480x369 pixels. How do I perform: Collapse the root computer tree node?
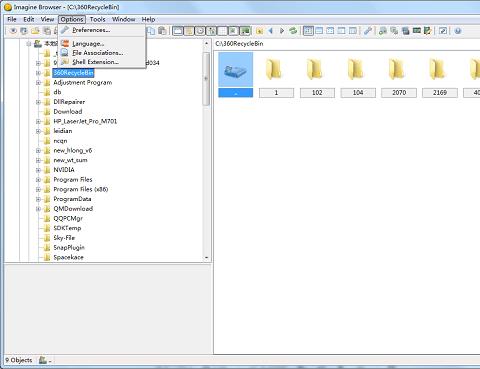pyautogui.click(x=29, y=43)
